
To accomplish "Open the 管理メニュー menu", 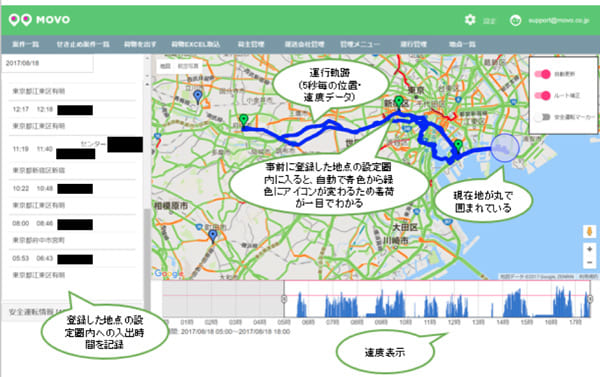I will (x=360, y=44).
